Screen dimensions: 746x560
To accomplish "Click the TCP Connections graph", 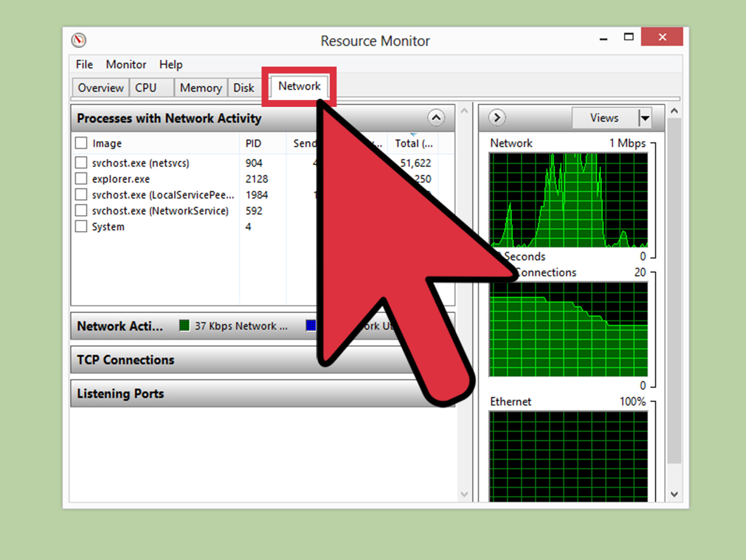I will (568, 329).
